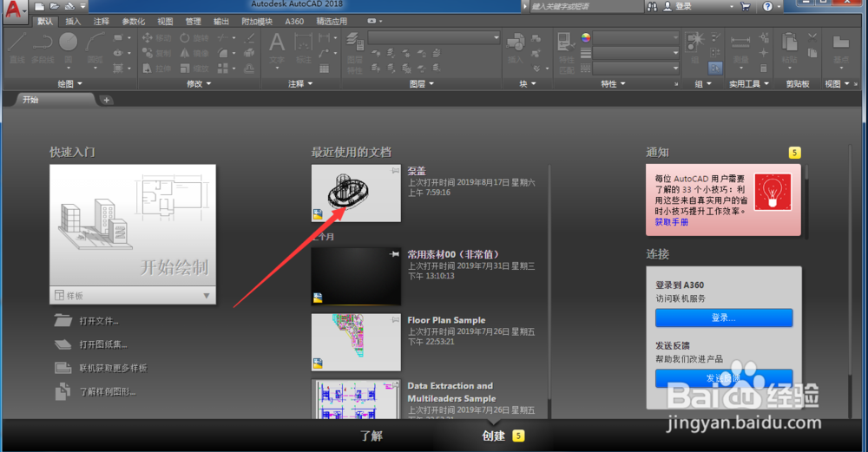868x452 pixels.
Task: Click the Move (移动) tool
Action: coord(156,37)
